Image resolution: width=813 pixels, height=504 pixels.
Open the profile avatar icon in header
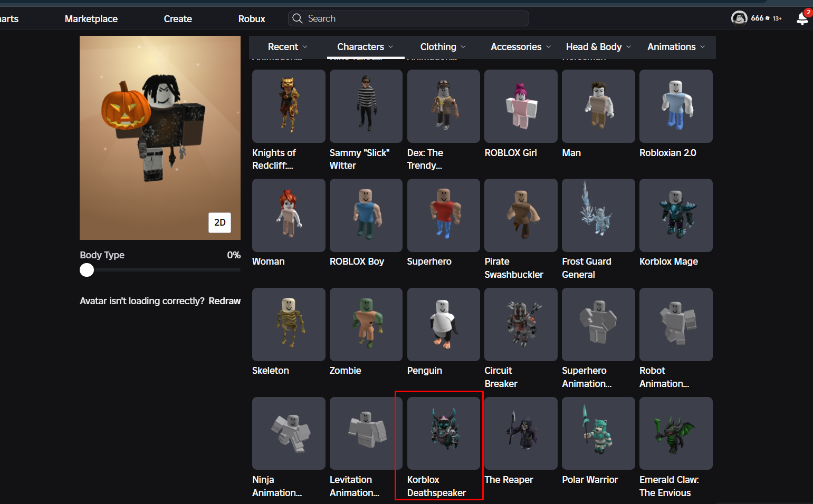tap(739, 18)
